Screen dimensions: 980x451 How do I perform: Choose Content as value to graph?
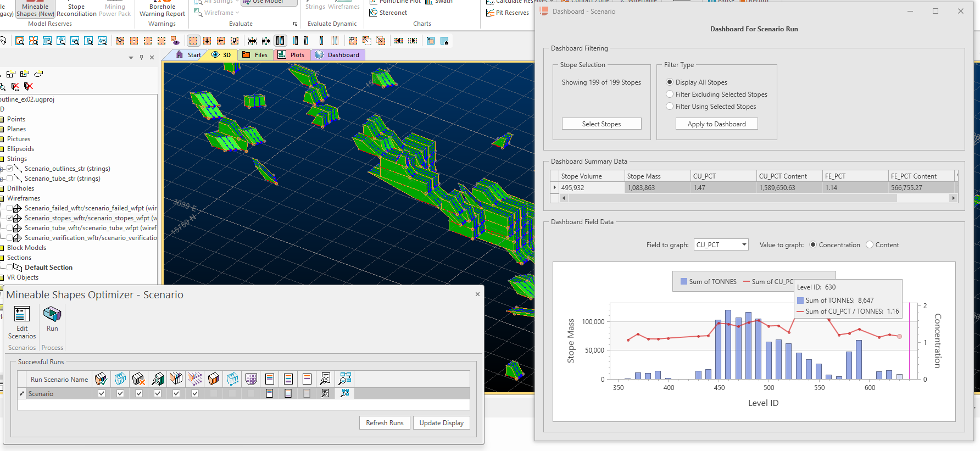[x=870, y=245]
